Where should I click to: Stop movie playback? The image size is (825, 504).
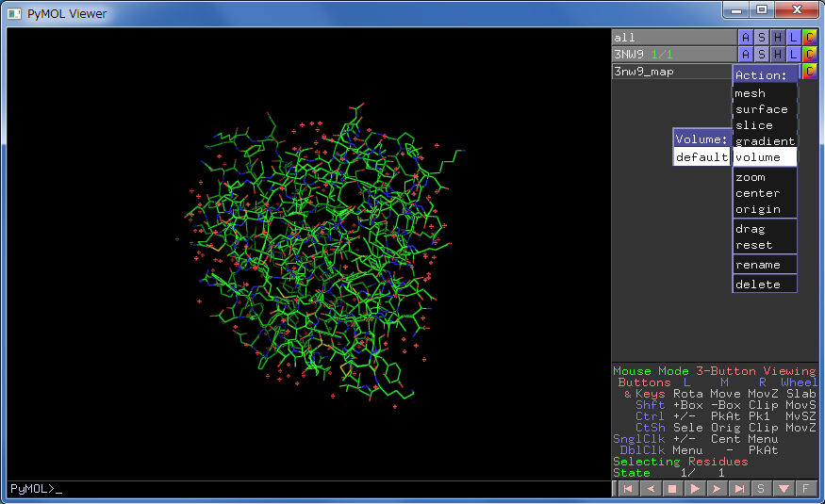tap(672, 489)
